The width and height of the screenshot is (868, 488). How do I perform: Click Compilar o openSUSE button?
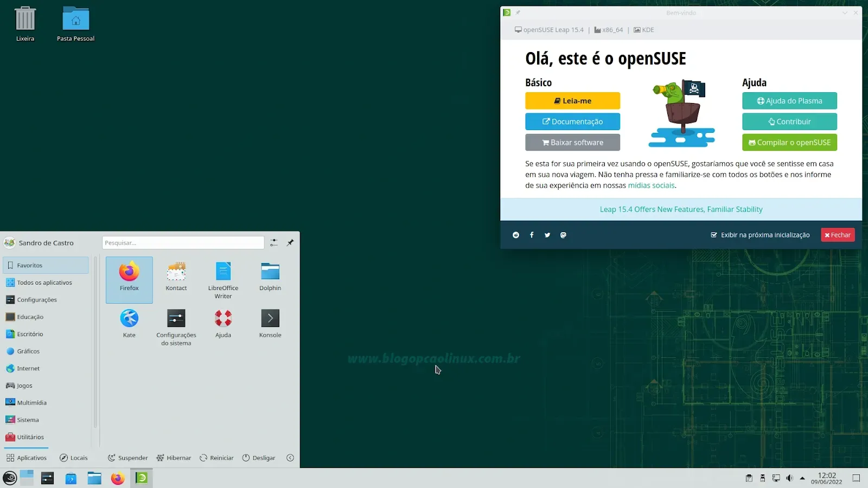789,142
